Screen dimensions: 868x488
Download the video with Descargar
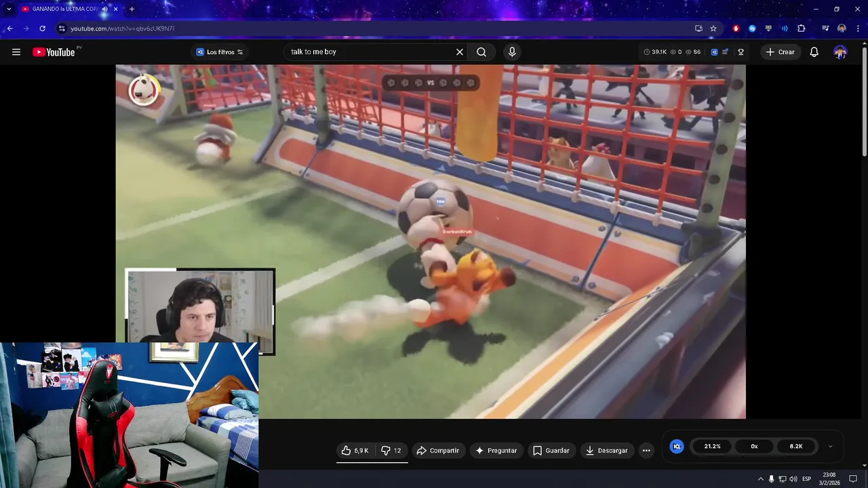click(607, 451)
